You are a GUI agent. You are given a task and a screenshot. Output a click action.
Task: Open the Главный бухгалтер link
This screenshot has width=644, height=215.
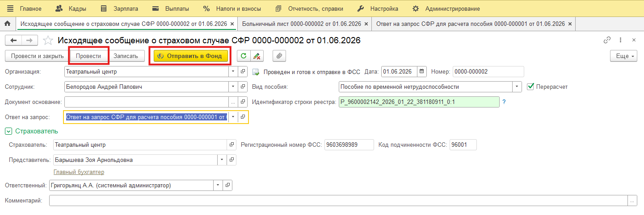[79, 172]
